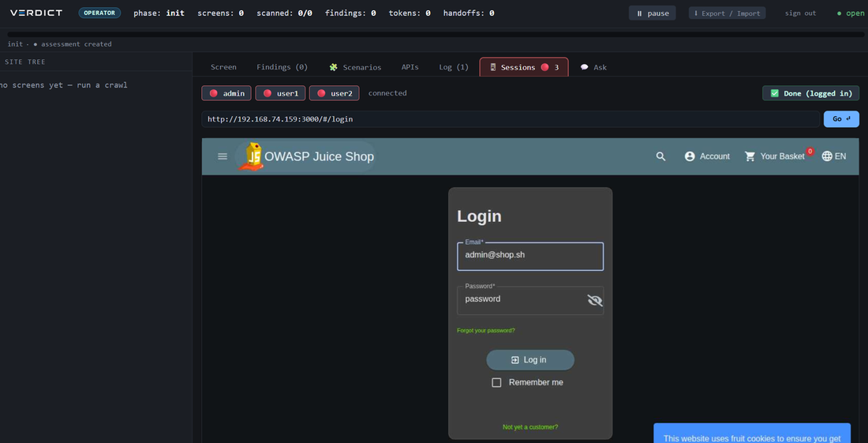Viewport: 868px width, 443px height.
Task: Enable the Remember me checkbox
Action: pos(496,383)
